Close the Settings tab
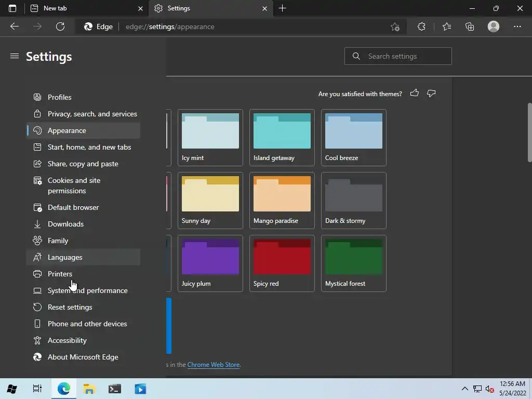 (x=264, y=9)
